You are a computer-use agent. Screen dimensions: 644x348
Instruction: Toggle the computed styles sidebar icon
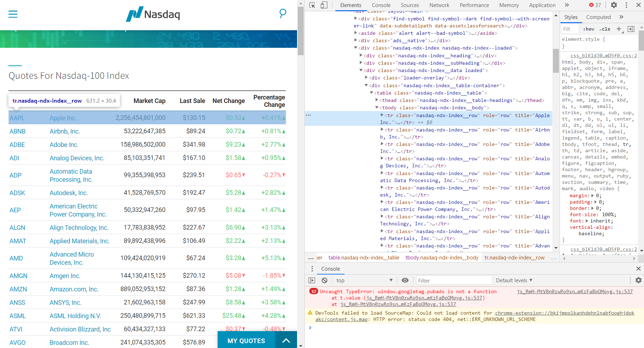(x=631, y=29)
